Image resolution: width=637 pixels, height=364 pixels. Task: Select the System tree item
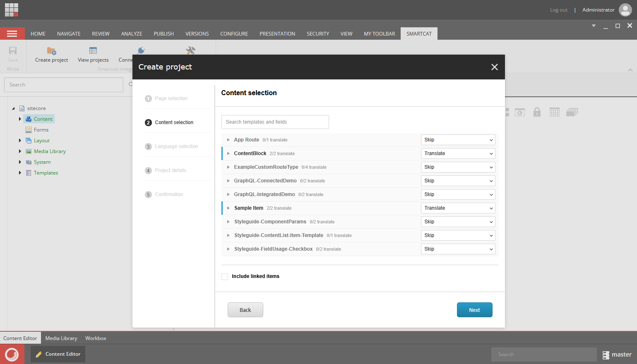[x=42, y=162]
